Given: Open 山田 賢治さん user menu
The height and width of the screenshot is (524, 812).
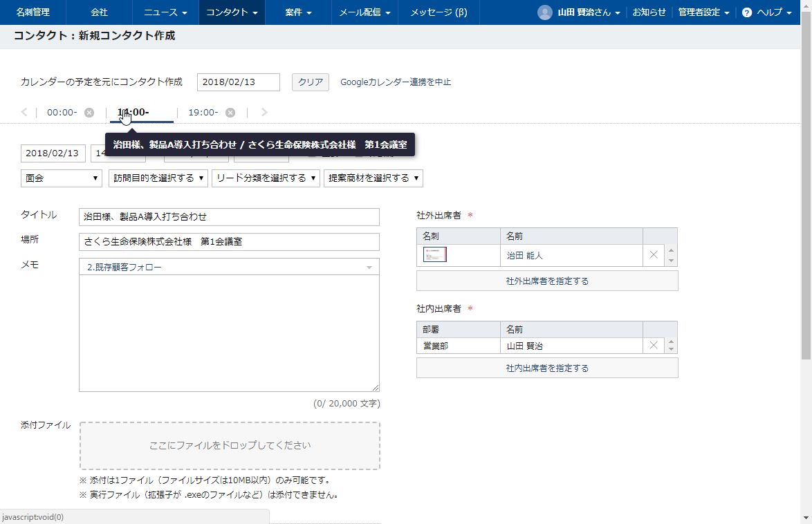Looking at the screenshot, I should [589, 12].
